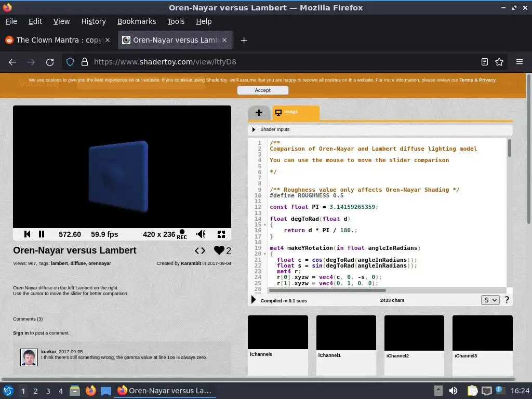The height and width of the screenshot is (399, 532).
Task: Switch to workspace 3 in the pager
Action: tap(48, 391)
